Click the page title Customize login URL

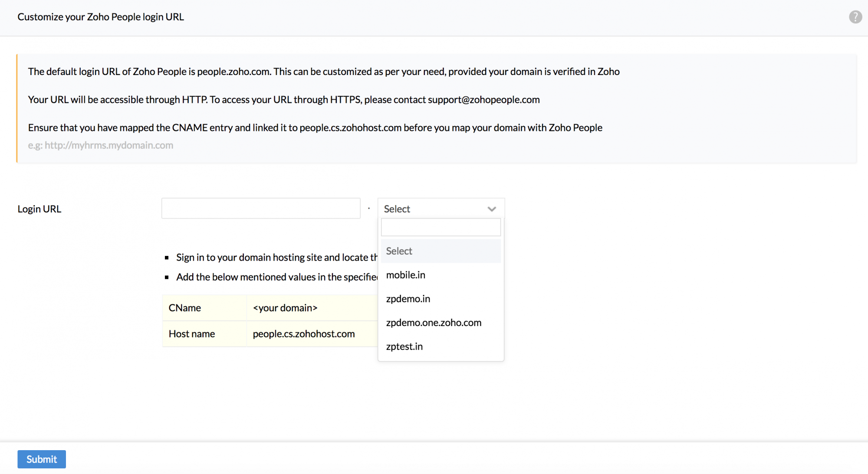coord(101,17)
